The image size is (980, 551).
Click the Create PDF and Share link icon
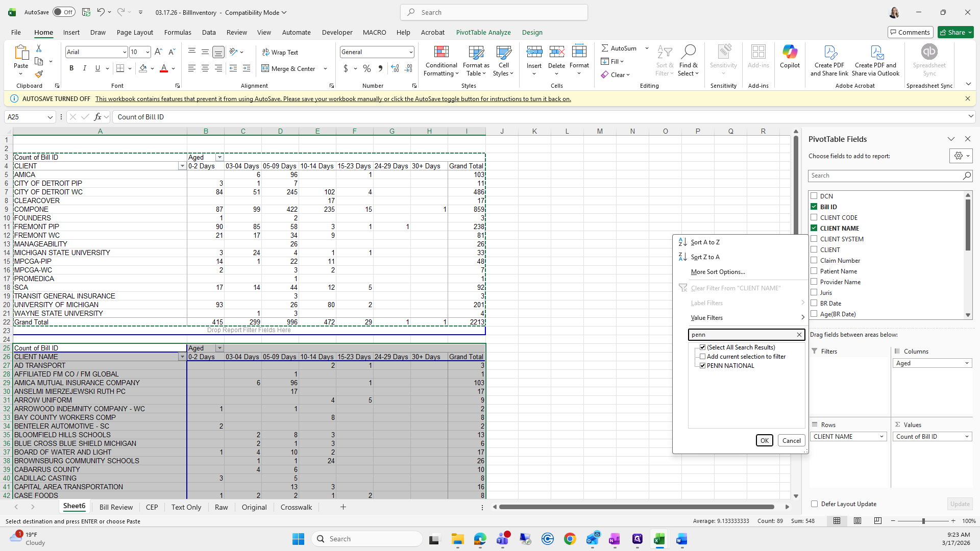click(x=829, y=52)
